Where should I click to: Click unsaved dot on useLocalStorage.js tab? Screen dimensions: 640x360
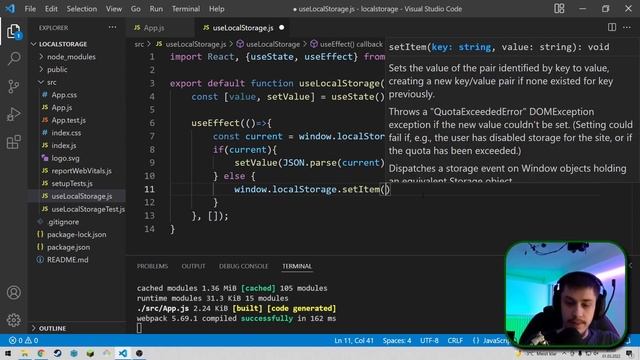coord(282,27)
